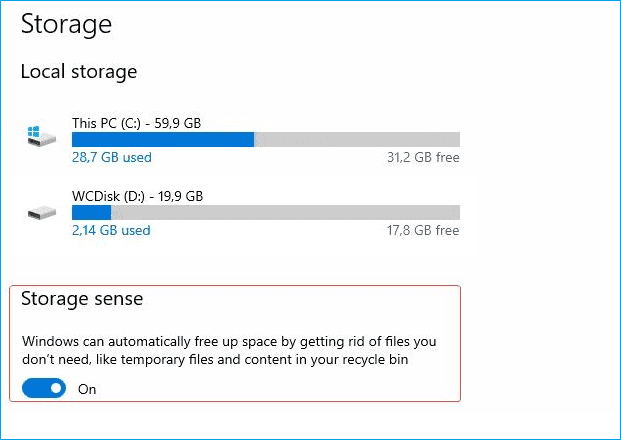Click the WCDisk (D:) drive icon

click(x=42, y=212)
